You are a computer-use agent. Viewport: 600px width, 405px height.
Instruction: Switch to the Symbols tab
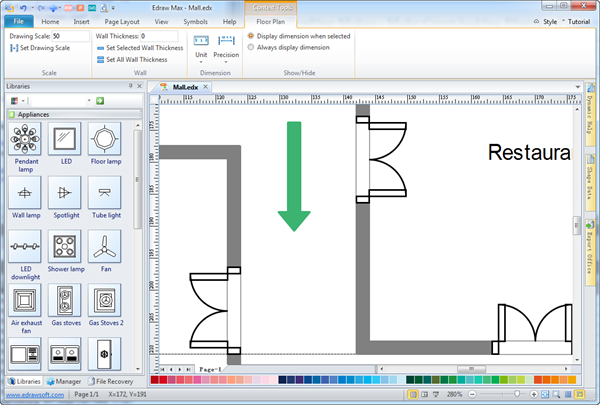pos(196,20)
